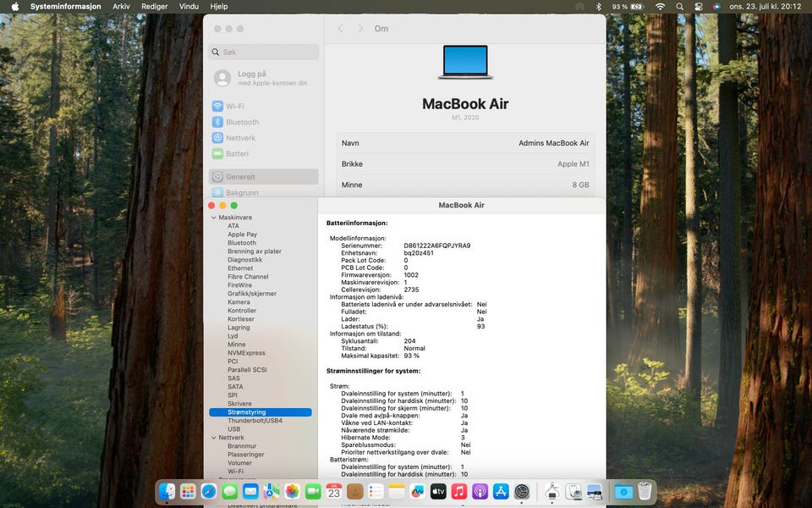Select Bluetooth in System Settings sidebar
This screenshot has width=812, height=508.
point(264,122)
